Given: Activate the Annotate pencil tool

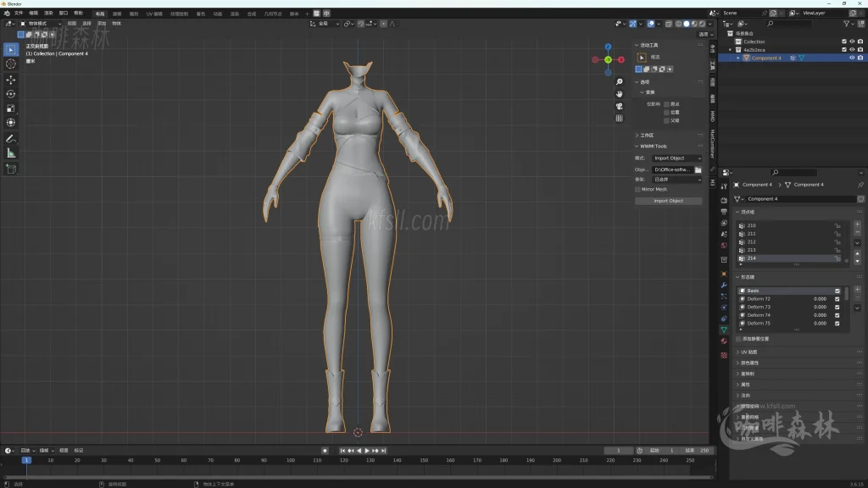Looking at the screenshot, I should tap(10, 139).
